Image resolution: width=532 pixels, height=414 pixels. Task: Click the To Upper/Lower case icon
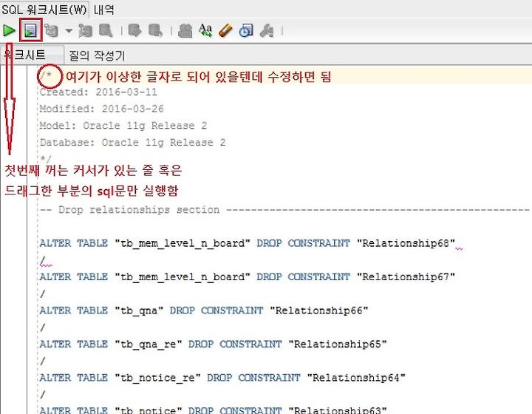pyautogui.click(x=205, y=30)
